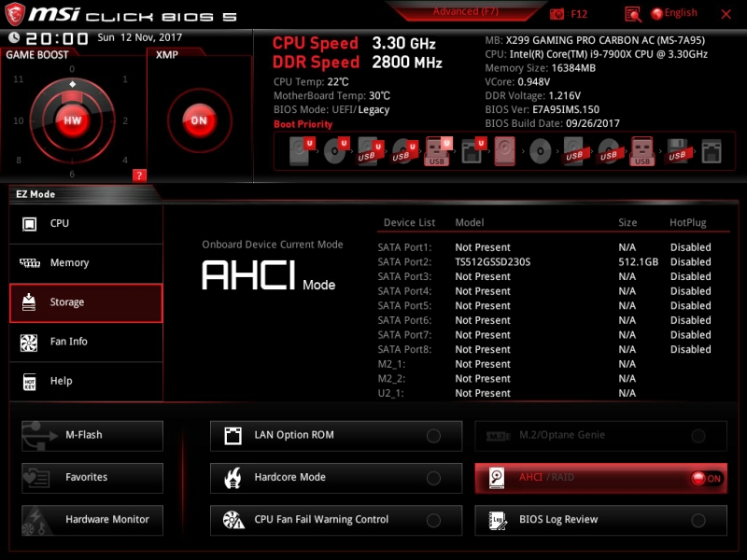Select the Storage section
Screen dimensions: 747x560
(86, 302)
